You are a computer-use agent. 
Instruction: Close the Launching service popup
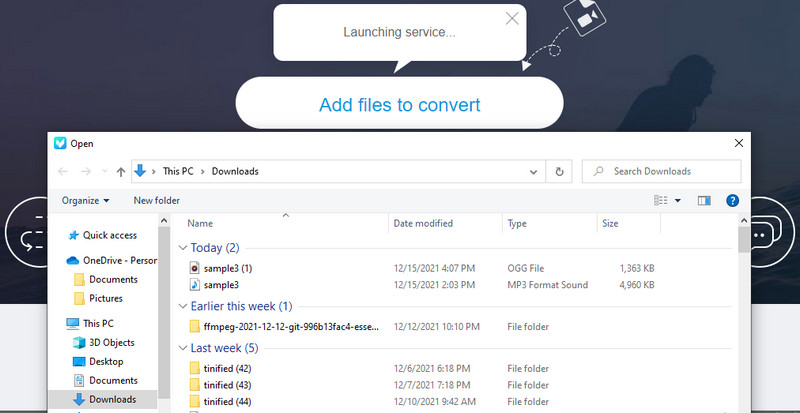pos(512,18)
